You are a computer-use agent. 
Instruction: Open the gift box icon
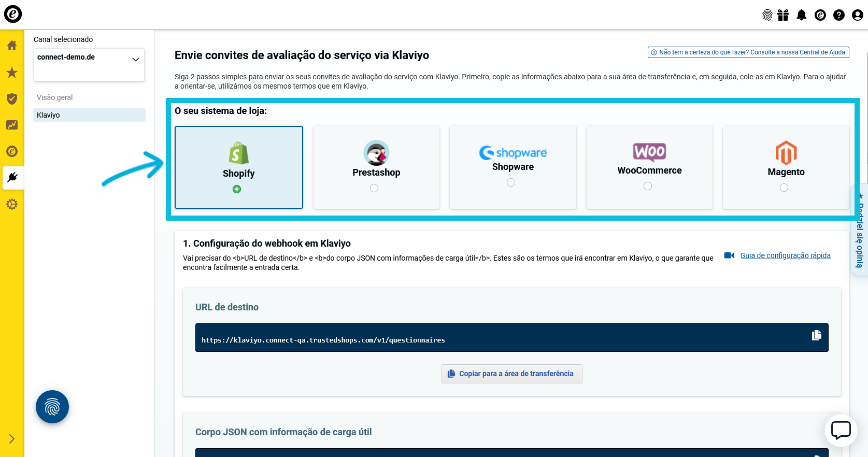tap(783, 15)
